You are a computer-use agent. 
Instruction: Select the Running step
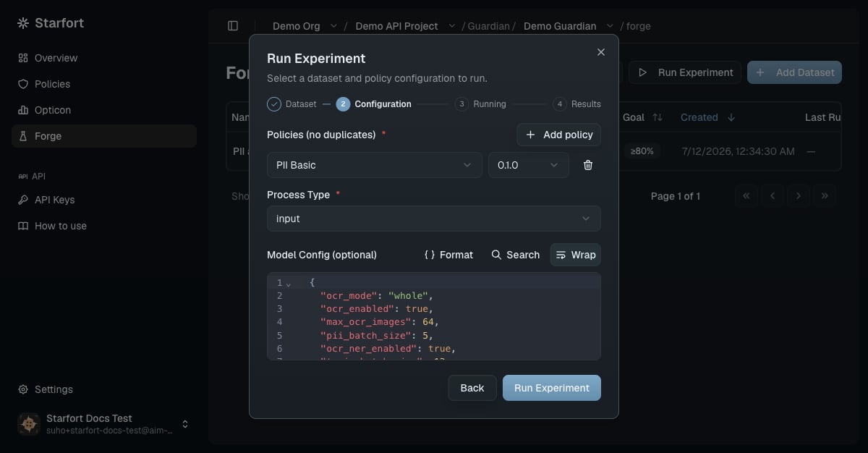[480, 104]
